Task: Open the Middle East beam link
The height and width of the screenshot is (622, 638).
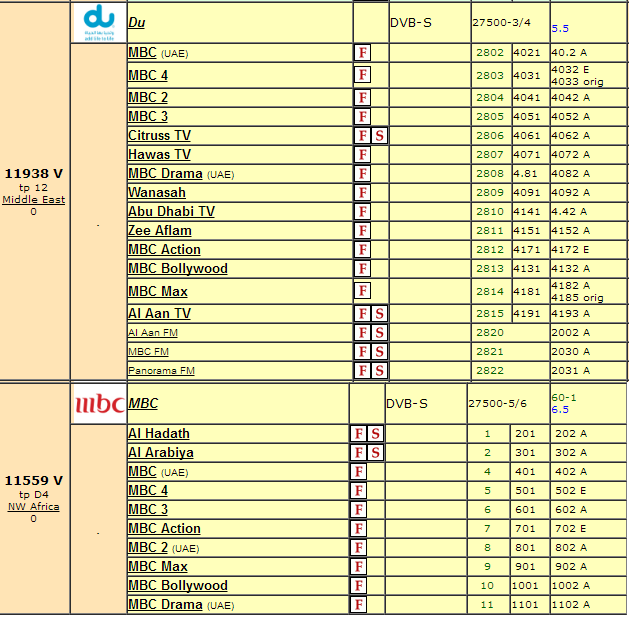Action: click(33, 200)
